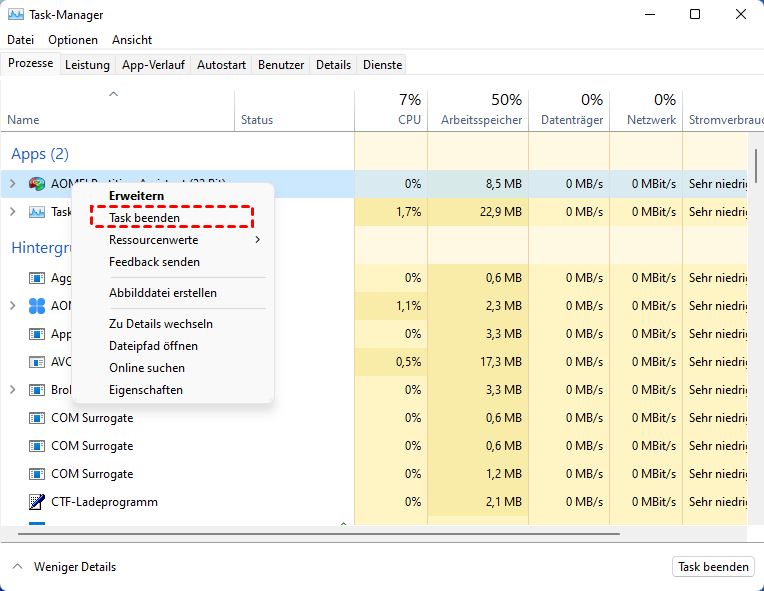This screenshot has height=591, width=764.
Task: Choose Erweitern in the context menu
Action: pos(173,196)
